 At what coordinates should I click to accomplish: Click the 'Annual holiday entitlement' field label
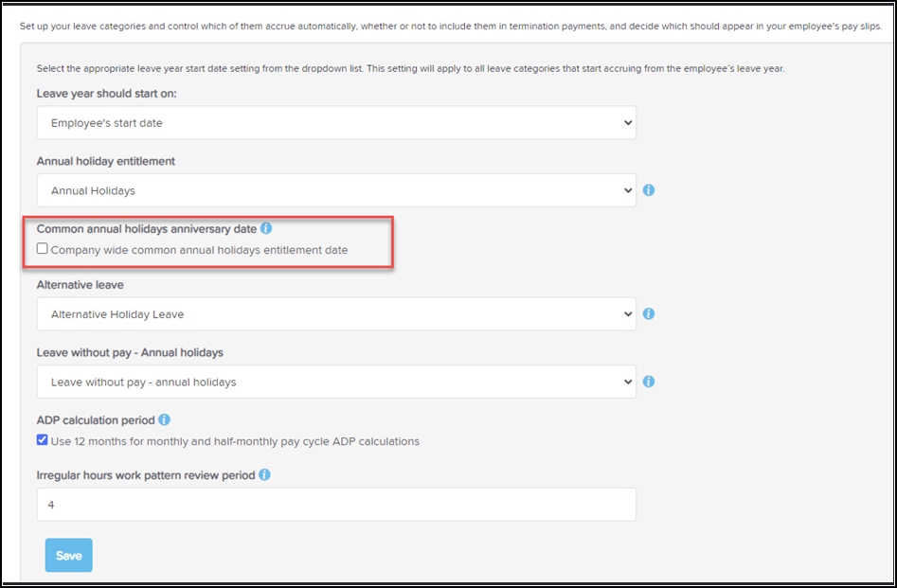coord(106,161)
